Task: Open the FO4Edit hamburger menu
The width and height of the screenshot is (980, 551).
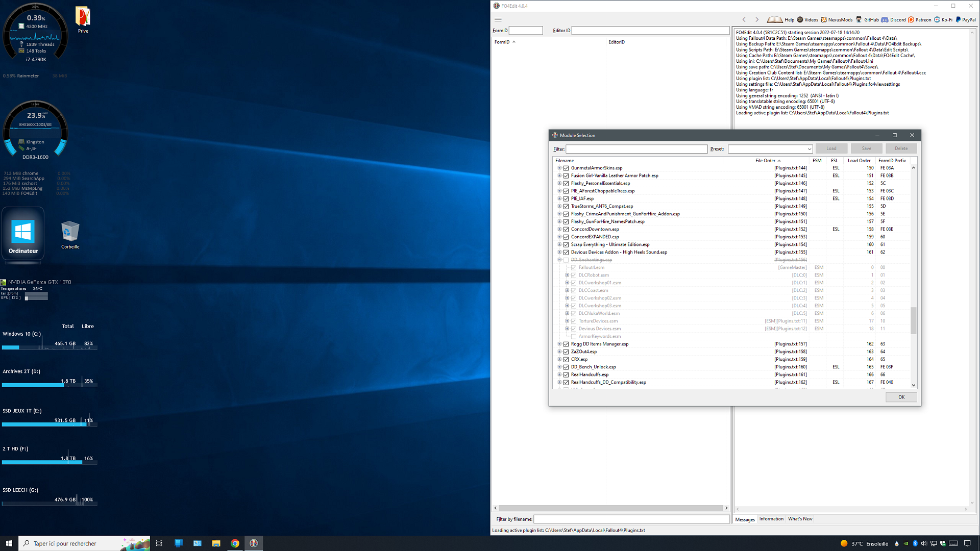Action: click(x=498, y=20)
